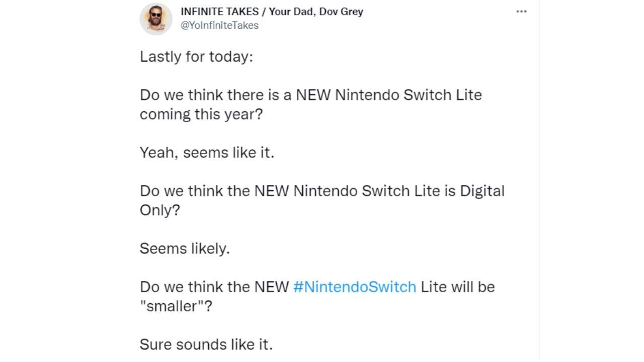Image resolution: width=644 pixels, height=362 pixels.
Task: Click the standalone "Only?" text line
Action: pos(159,210)
